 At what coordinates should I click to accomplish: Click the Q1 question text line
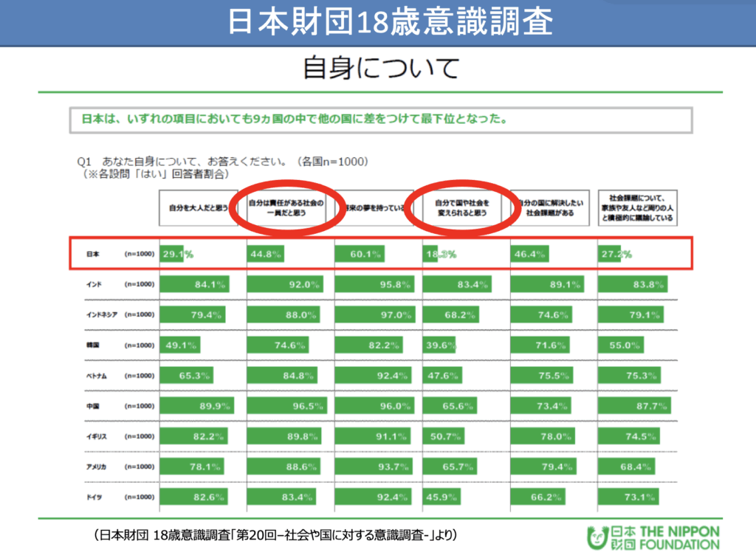coord(223,162)
